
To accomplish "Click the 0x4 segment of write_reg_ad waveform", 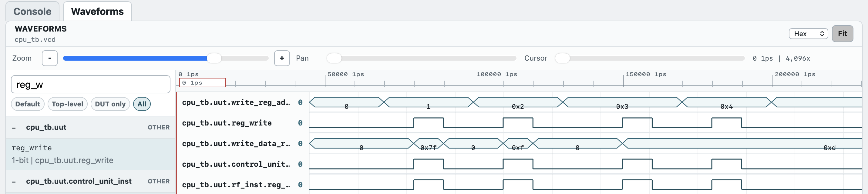I will click(x=726, y=102).
